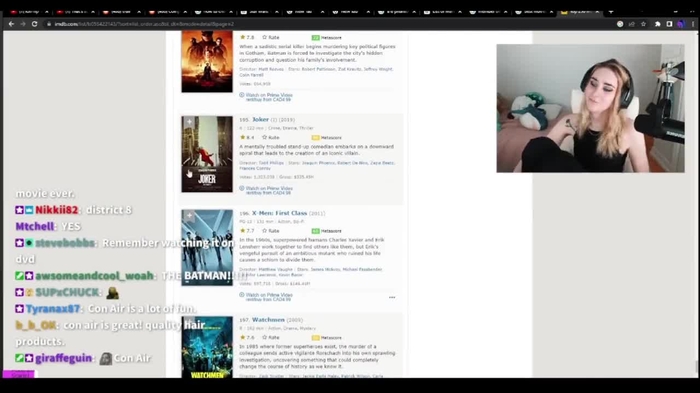Click X-Men: First Class green Metascore badge
Image resolution: width=700 pixels, height=393 pixels.
(x=316, y=231)
